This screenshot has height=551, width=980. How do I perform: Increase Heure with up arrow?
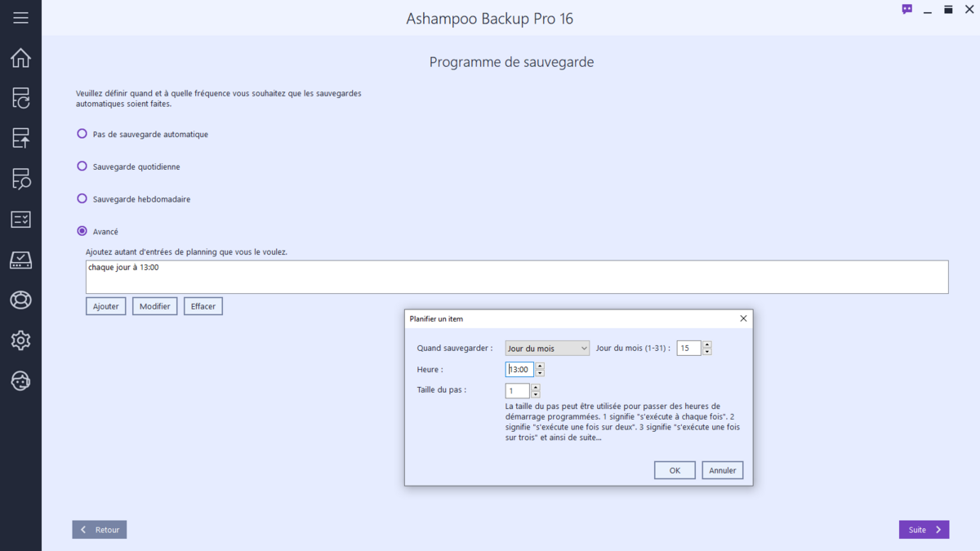539,366
